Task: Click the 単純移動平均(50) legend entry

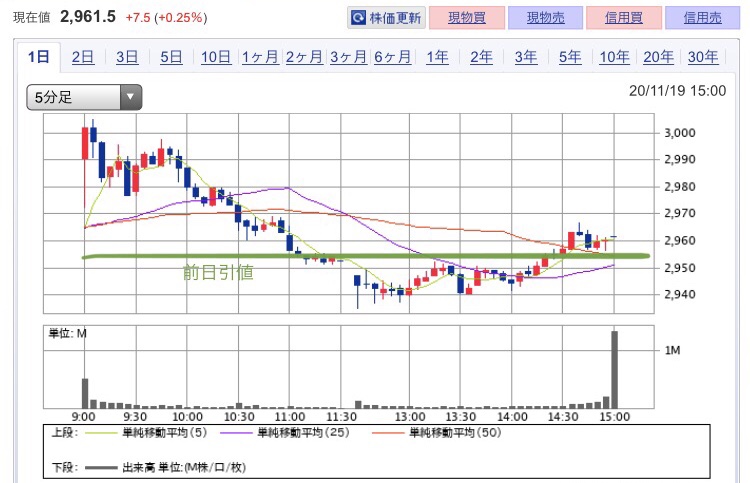Action: point(437,433)
